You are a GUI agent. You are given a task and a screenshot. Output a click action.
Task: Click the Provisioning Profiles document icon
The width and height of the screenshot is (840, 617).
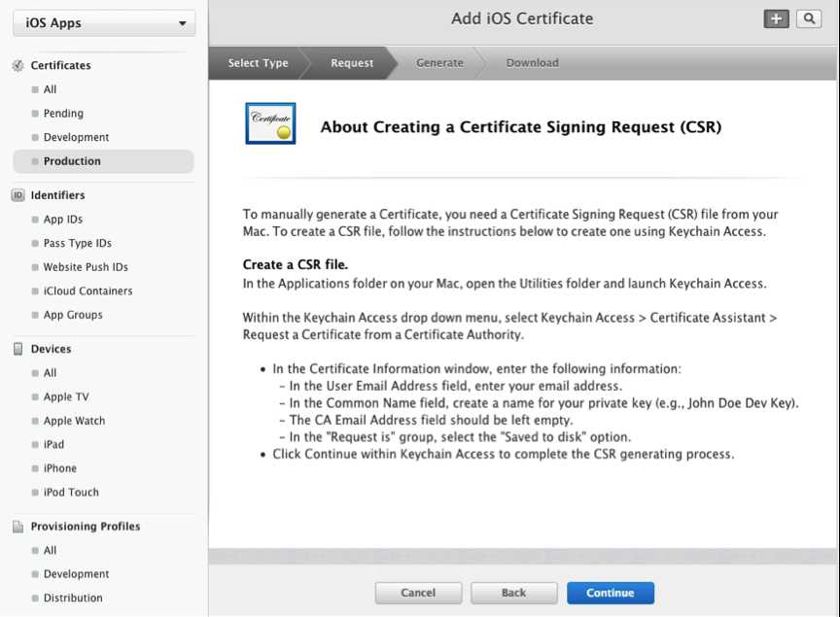tap(17, 527)
